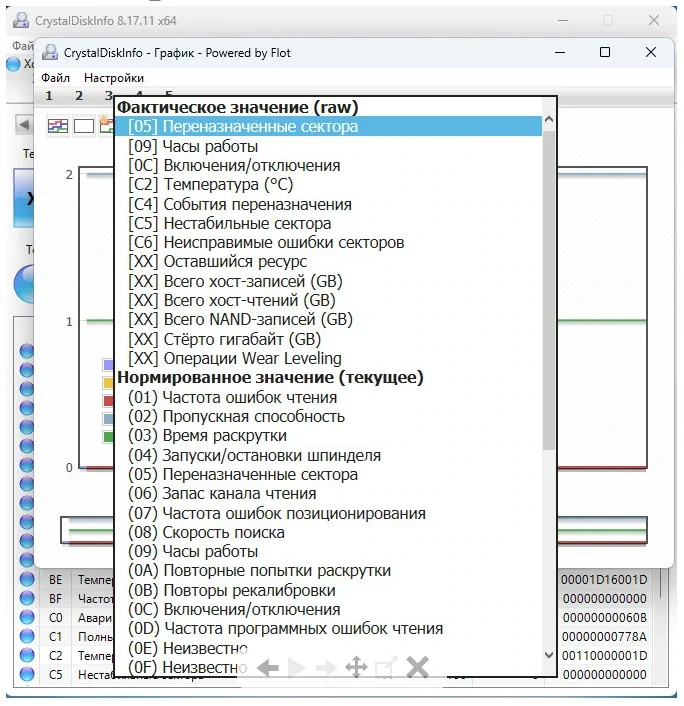684x706 pixels.
Task: Pick [C6] Неисправимые ошибки секторов
Action: pyautogui.click(x=328, y=242)
